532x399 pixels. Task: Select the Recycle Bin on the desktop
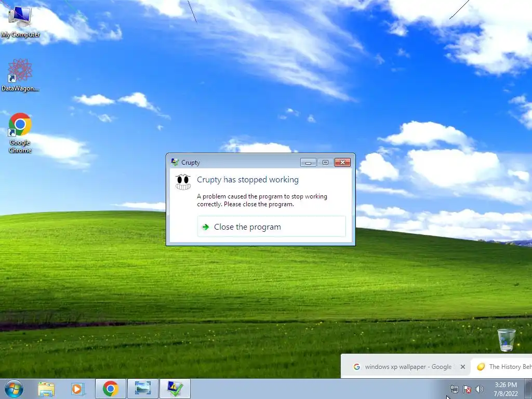click(506, 340)
